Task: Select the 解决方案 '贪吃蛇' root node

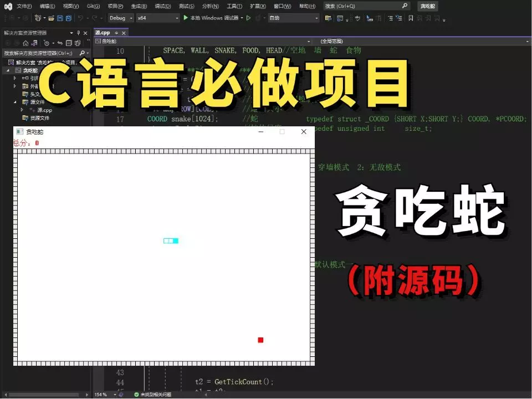Action: tap(43, 63)
